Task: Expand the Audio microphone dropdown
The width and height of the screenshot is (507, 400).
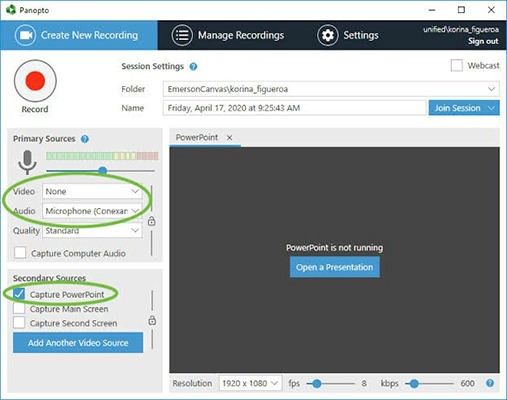Action: point(92,211)
